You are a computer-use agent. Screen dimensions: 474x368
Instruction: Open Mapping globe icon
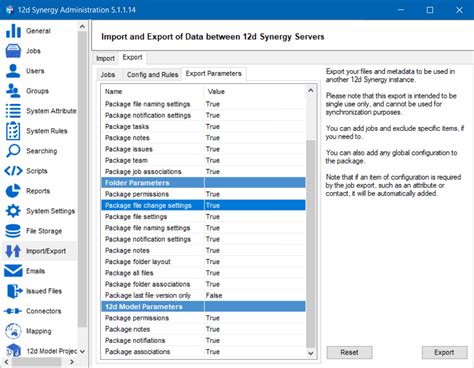pyautogui.click(x=13, y=331)
